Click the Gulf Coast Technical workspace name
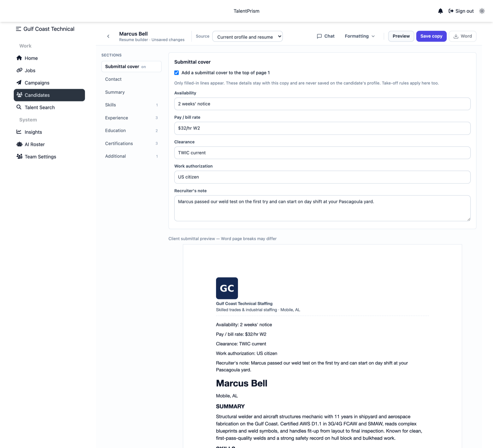493x448 pixels. 49,29
